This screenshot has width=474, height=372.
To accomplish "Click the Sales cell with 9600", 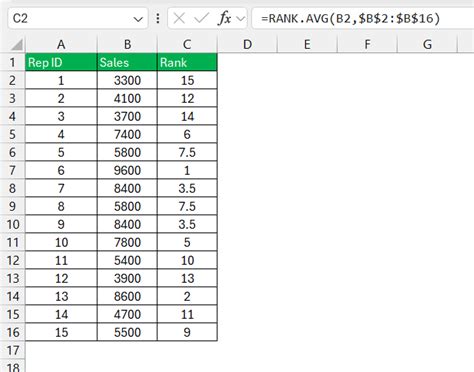I will click(127, 170).
